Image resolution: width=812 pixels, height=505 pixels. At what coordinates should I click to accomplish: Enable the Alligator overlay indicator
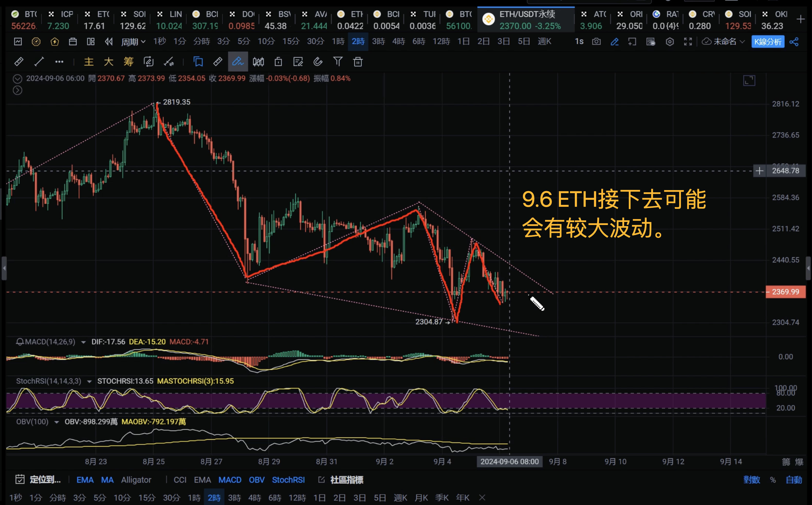click(136, 480)
